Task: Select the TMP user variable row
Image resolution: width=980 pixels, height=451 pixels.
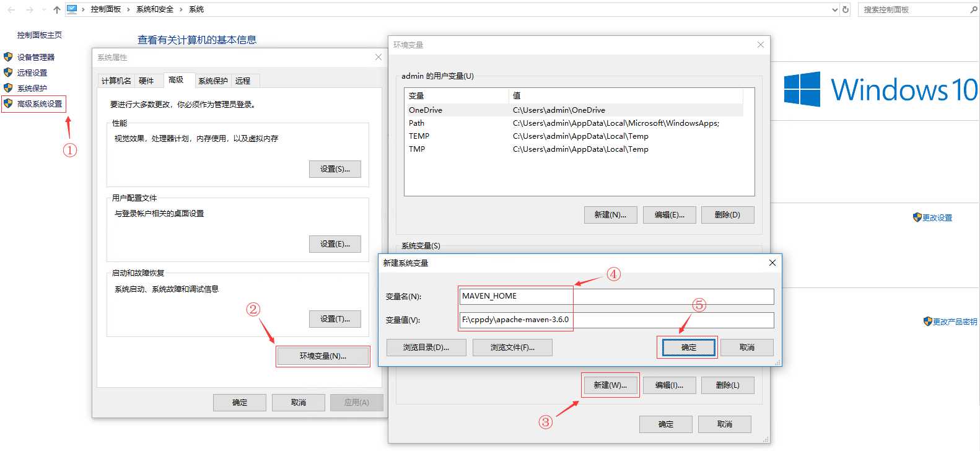Action: pyautogui.click(x=574, y=149)
